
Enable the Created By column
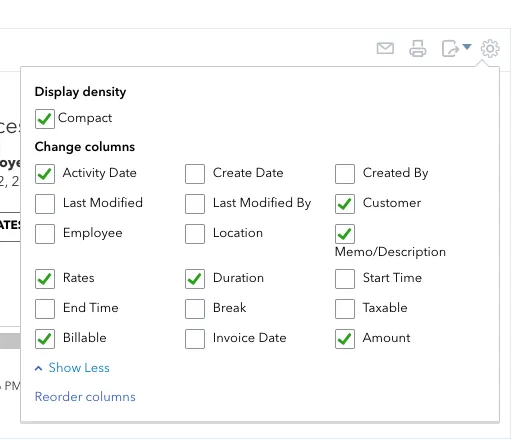(345, 174)
